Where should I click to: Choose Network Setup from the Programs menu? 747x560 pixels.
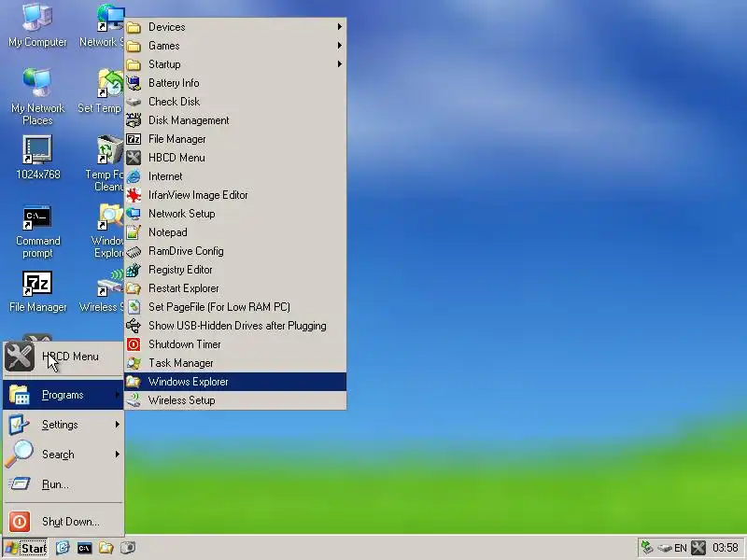coord(235,214)
